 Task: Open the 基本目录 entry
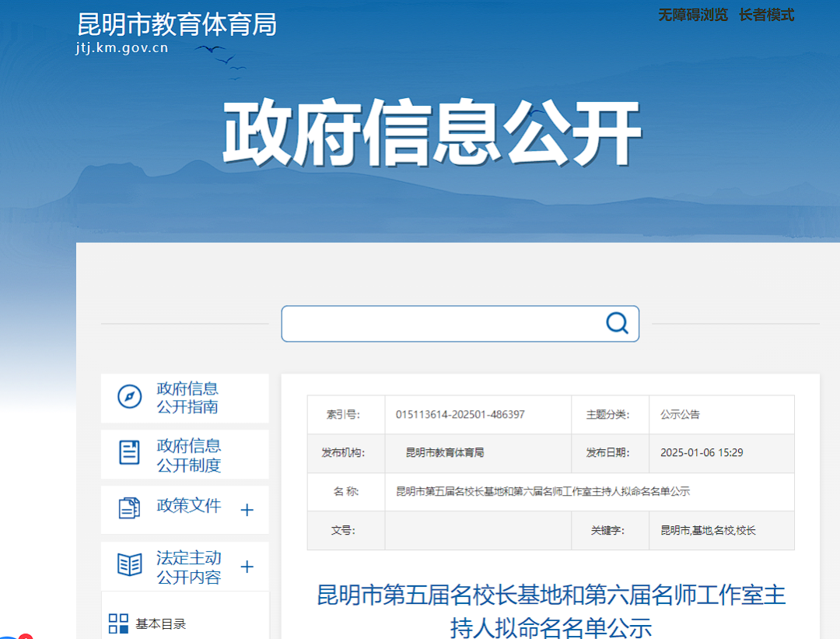click(160, 624)
